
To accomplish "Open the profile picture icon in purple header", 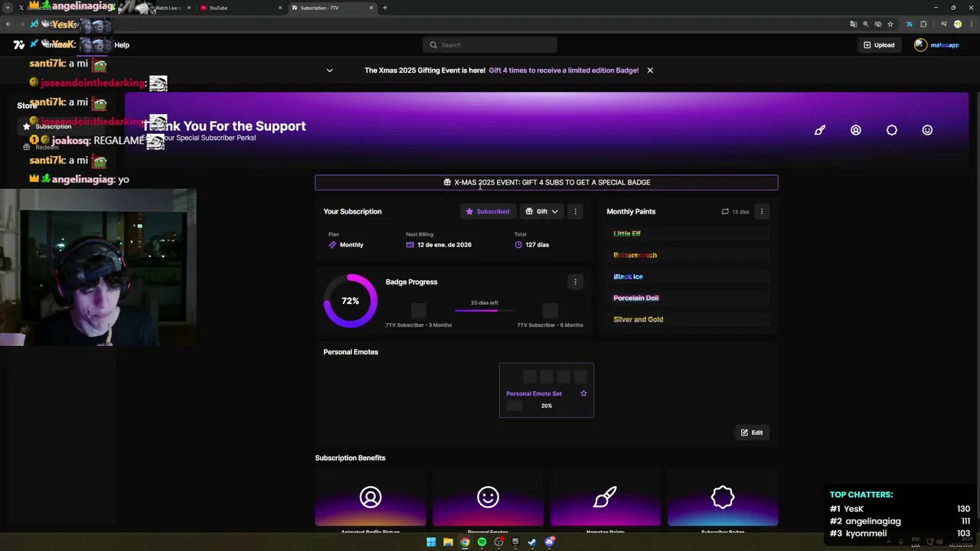I will [856, 130].
